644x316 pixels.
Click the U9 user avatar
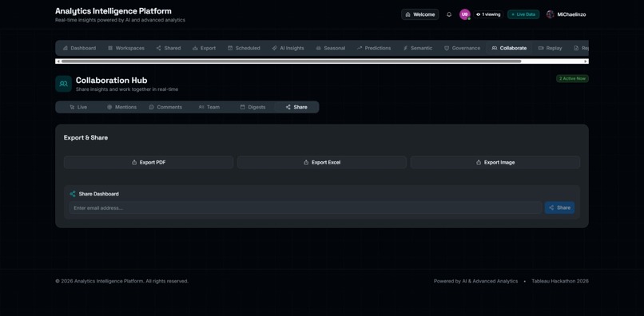click(464, 14)
